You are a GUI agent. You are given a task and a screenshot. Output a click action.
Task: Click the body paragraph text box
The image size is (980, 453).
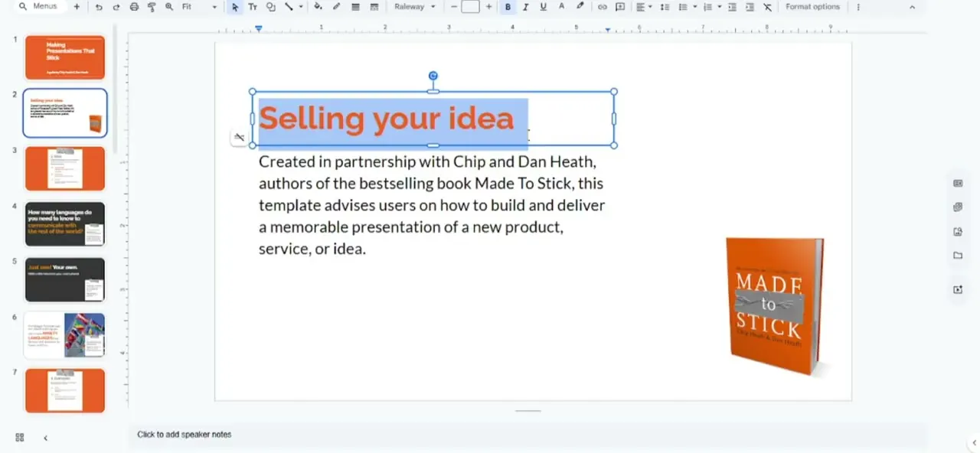(x=432, y=205)
